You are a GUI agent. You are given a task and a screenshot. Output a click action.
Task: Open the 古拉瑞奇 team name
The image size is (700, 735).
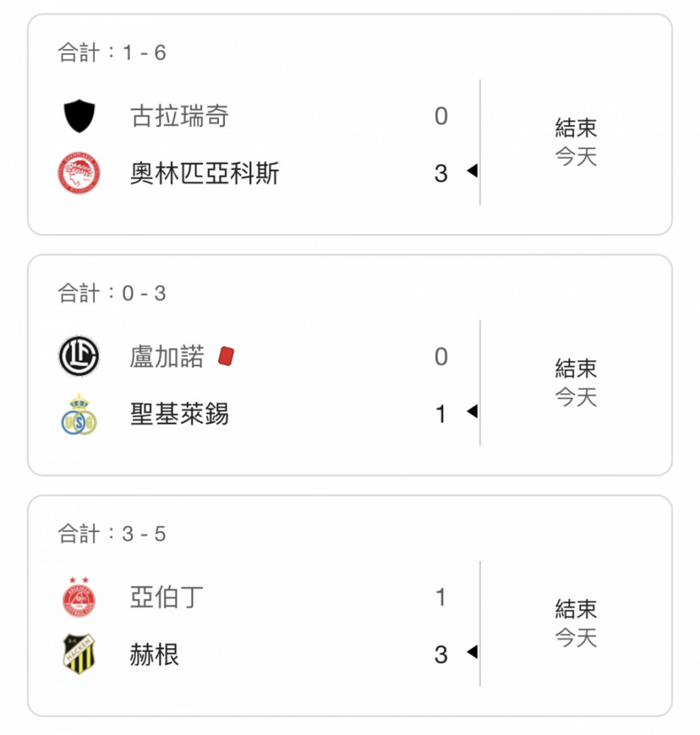(179, 116)
